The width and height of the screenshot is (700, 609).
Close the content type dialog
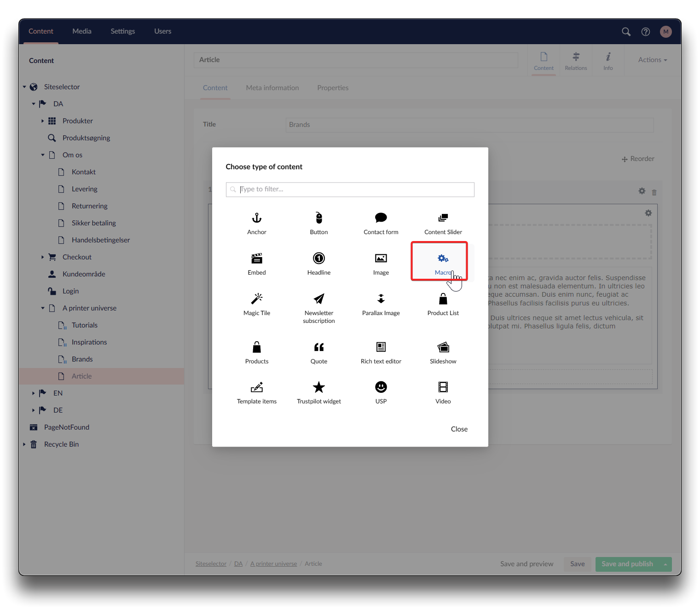pyautogui.click(x=459, y=429)
